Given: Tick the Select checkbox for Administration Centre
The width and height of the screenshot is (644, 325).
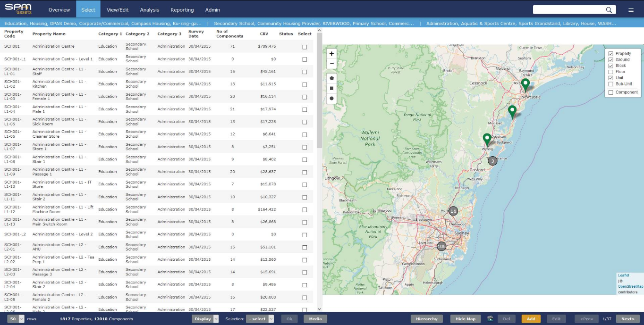Looking at the screenshot, I should tap(305, 46).
